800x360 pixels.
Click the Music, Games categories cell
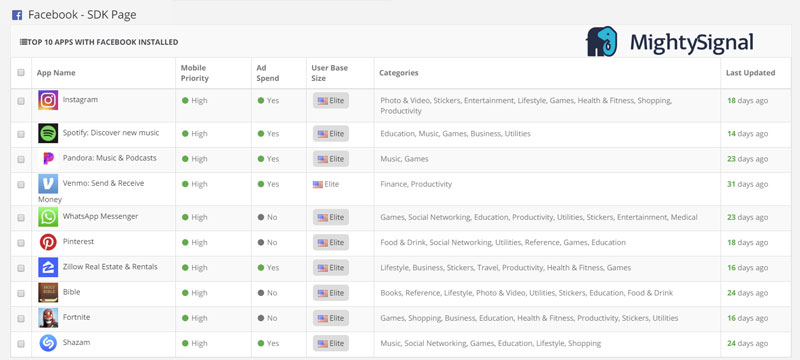(x=404, y=159)
